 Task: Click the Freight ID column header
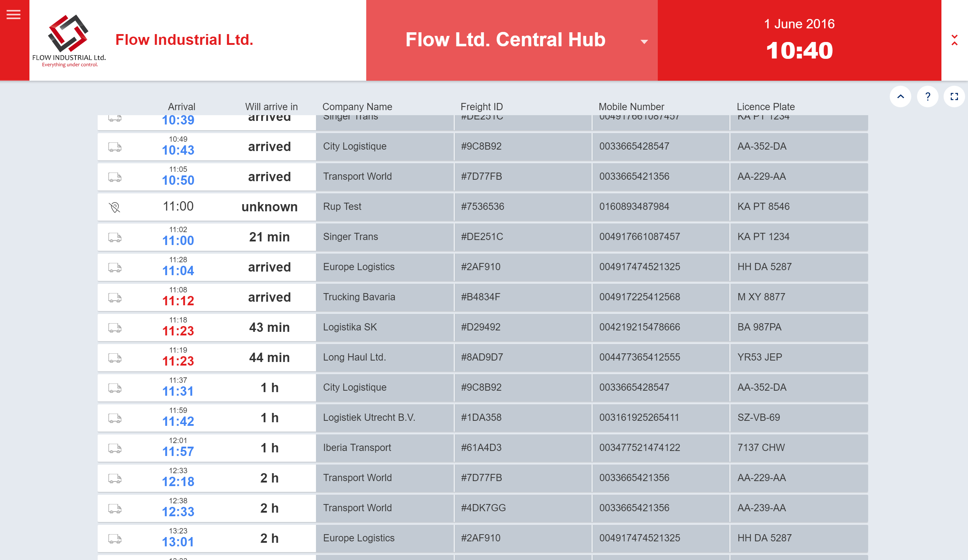pyautogui.click(x=481, y=107)
